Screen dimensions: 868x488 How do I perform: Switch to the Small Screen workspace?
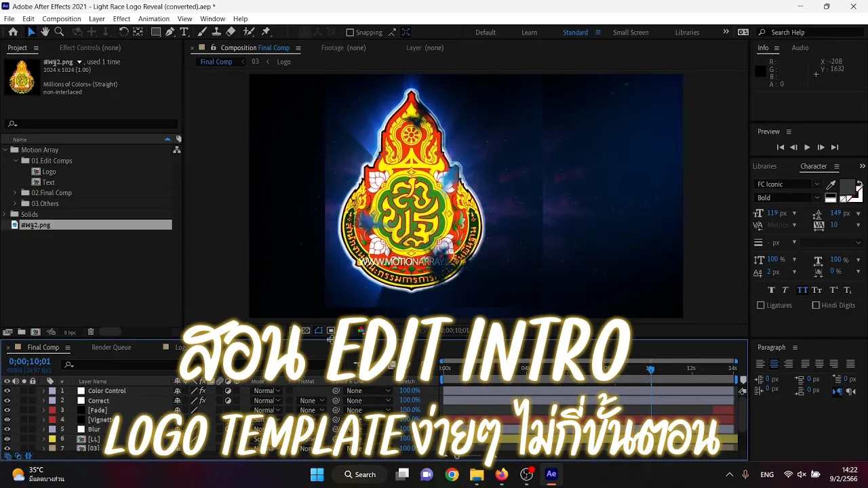(631, 33)
